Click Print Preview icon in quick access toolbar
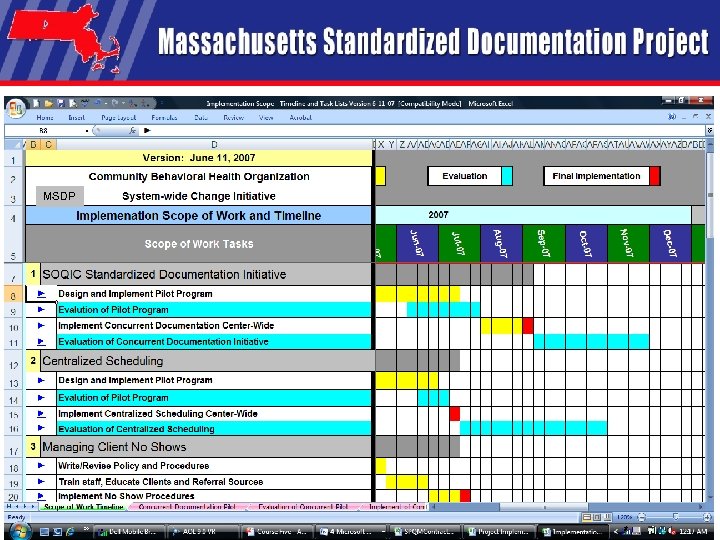This screenshot has height=540, width=720. tap(73, 103)
